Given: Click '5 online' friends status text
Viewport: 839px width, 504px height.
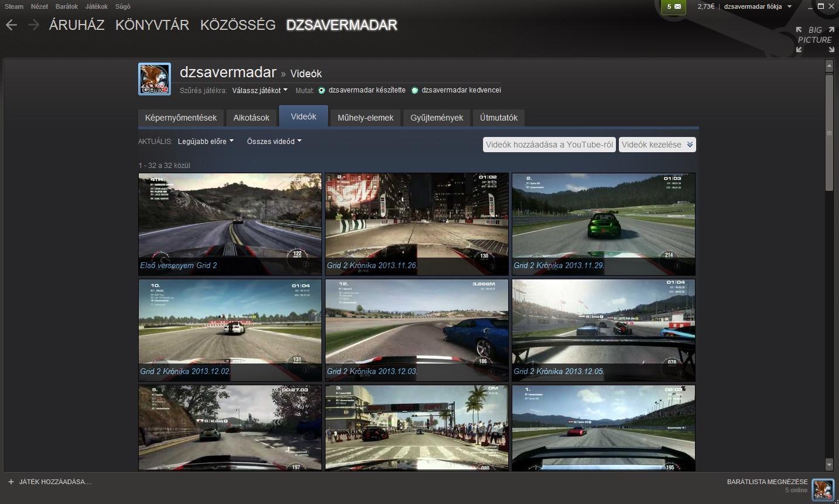Looking at the screenshot, I should coord(796,491).
